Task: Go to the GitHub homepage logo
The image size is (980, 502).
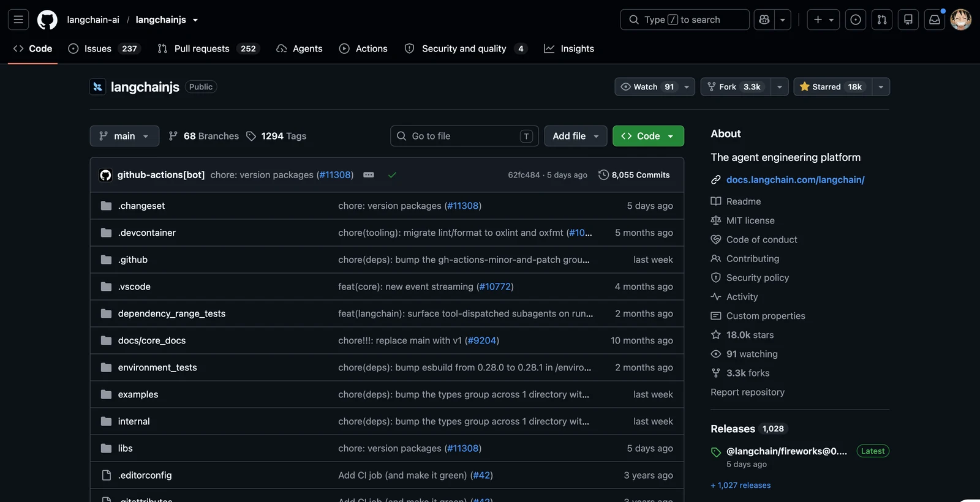Action: [x=47, y=20]
